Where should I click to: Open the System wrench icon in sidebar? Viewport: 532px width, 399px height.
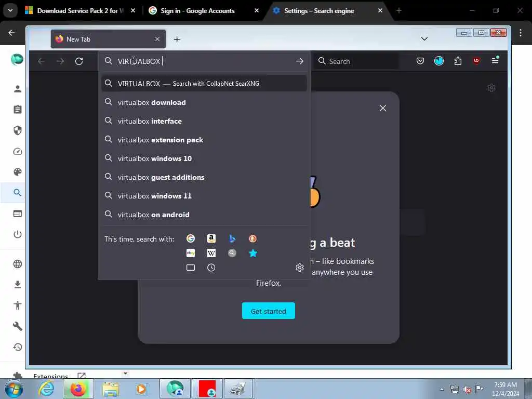[x=18, y=326]
